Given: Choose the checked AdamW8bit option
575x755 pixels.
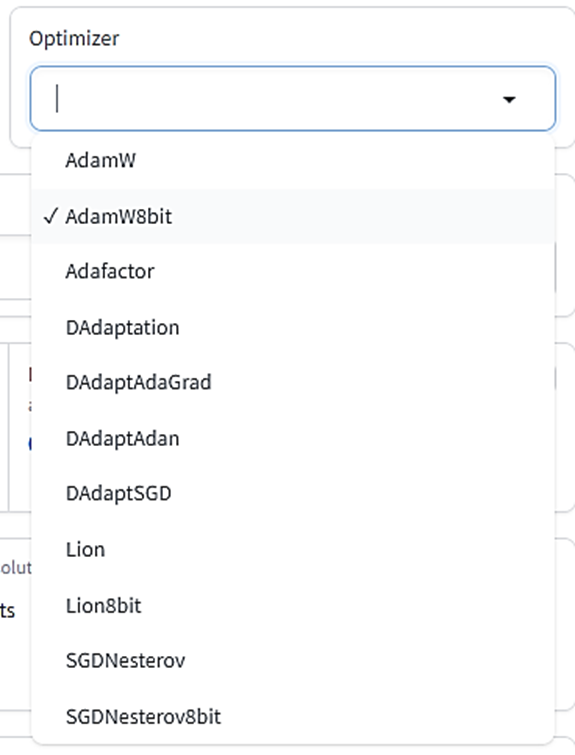Looking at the screenshot, I should click(293, 217).
